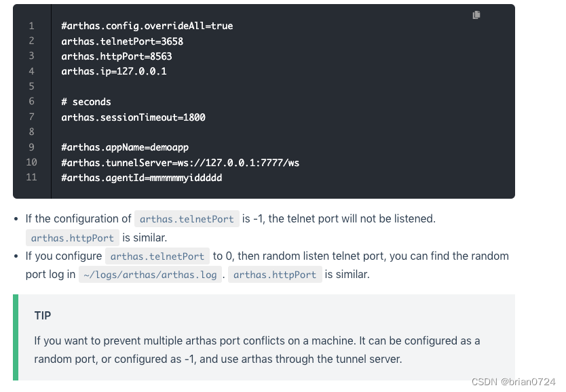
Task: Click line number 1 in the gutter
Action: point(32,26)
